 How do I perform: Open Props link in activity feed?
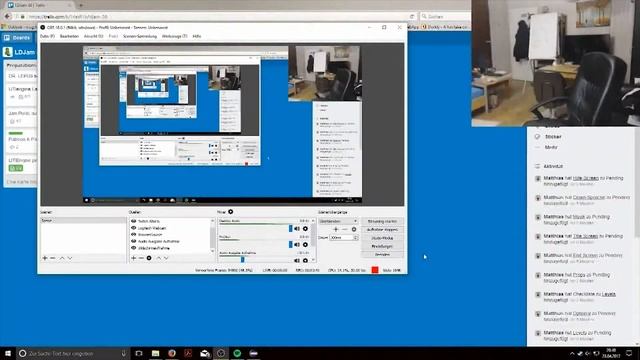coord(579,275)
